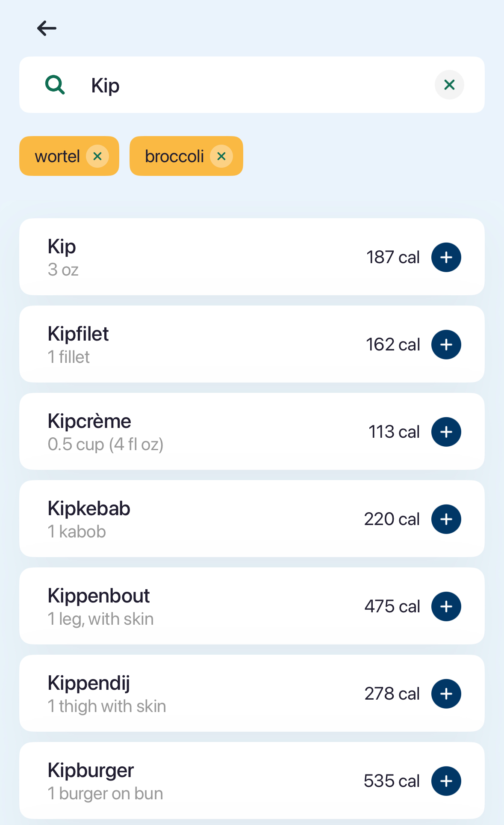This screenshot has height=825, width=504.
Task: Go back using the arrow icon
Action: pyautogui.click(x=47, y=29)
